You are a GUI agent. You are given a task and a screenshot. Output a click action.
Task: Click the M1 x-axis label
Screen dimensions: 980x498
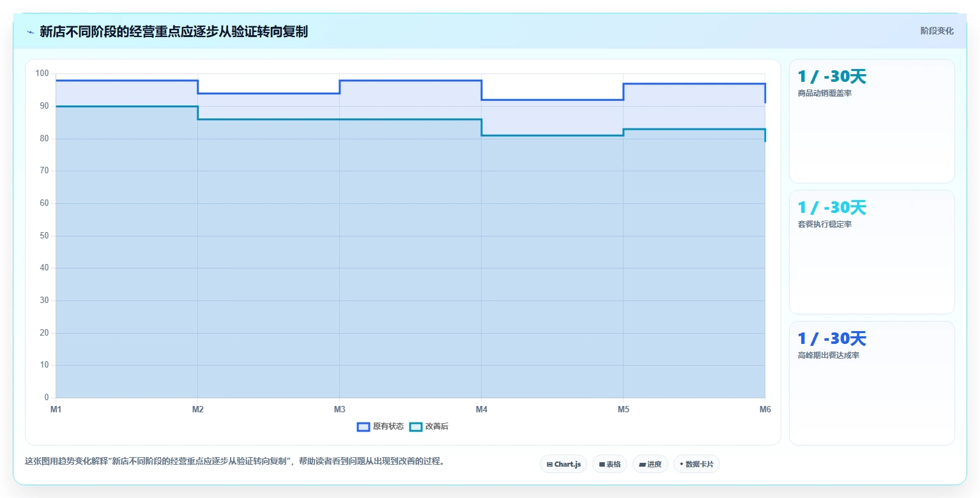56,410
